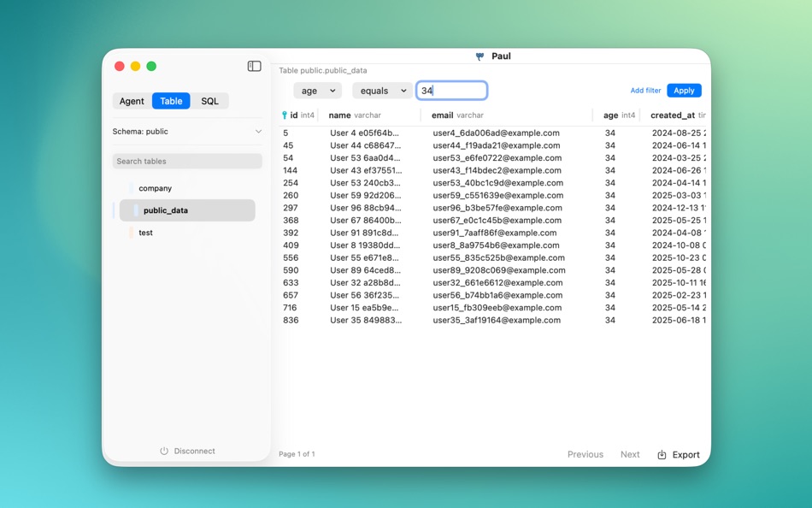Select the row with id 54
Image resolution: width=812 pixels, height=508 pixels.
click(492, 158)
